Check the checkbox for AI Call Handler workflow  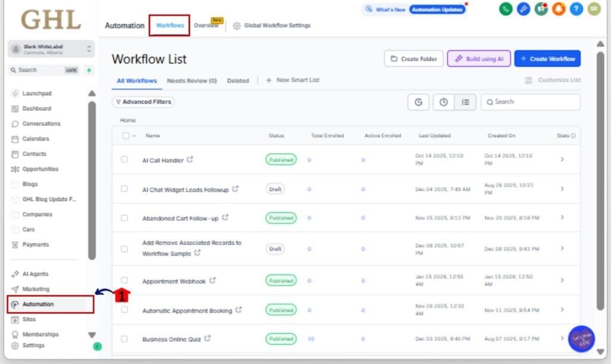click(x=125, y=160)
